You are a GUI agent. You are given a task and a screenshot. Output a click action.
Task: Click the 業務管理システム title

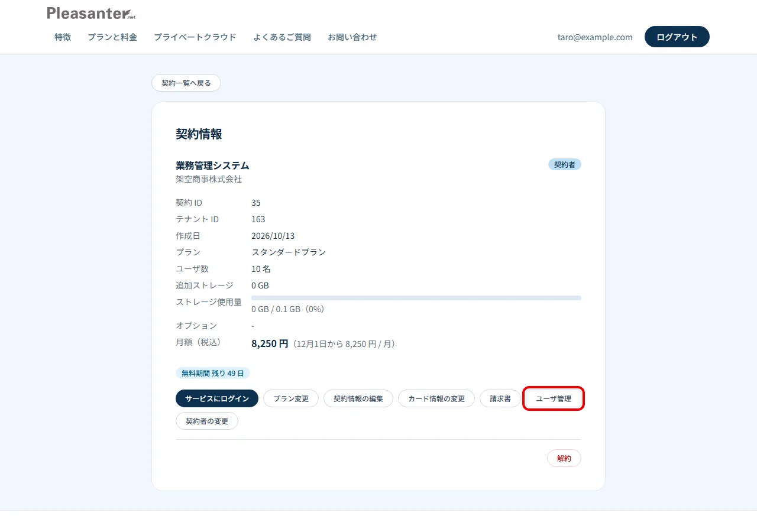tap(212, 166)
